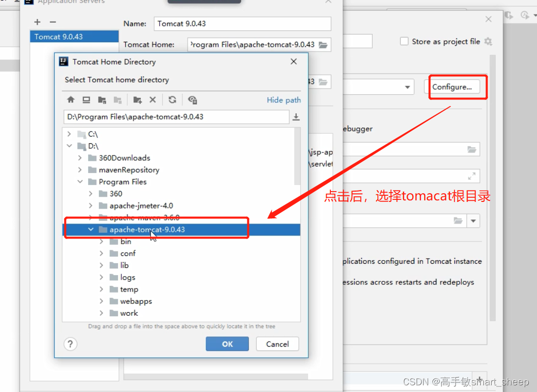
Task: Open the JRE dropdown arrow in Run configuration
Action: 473,221
